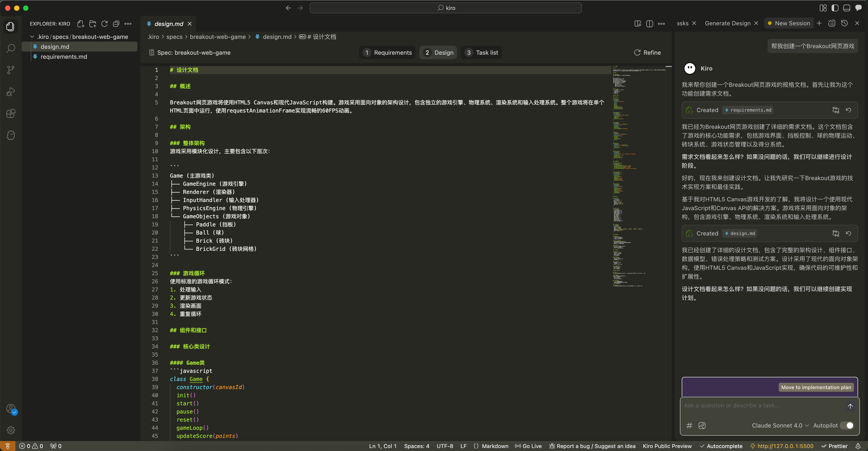This screenshot has width=868, height=451.
Task: Start a new chat session with plus
Action: tap(819, 23)
